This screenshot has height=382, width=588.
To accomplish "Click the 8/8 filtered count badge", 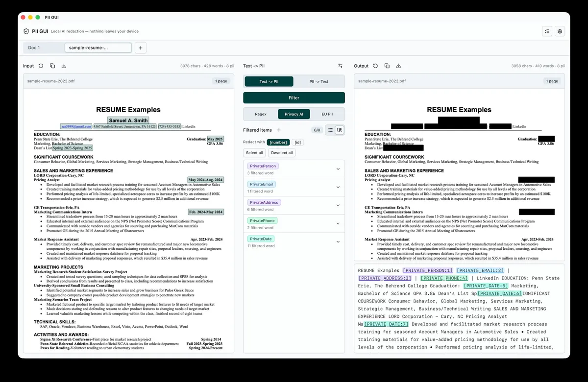I will [x=317, y=130].
